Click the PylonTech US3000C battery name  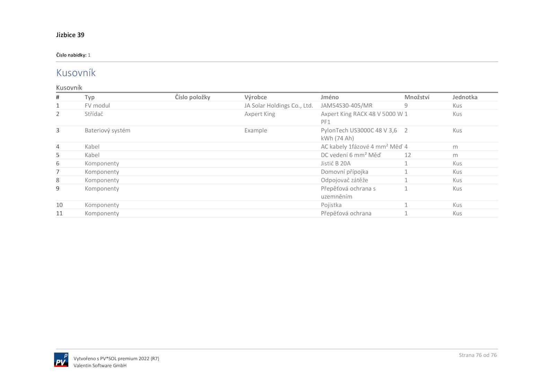coord(359,134)
